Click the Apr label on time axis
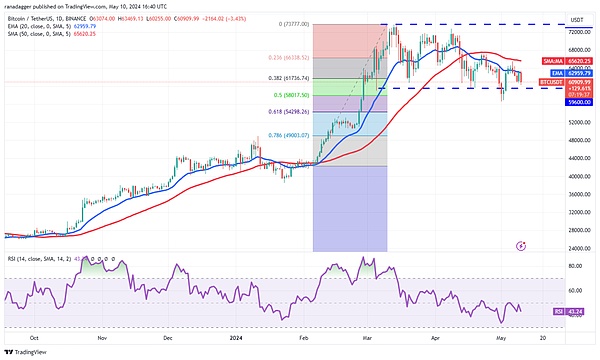The width and height of the screenshot is (600, 360). (435, 338)
